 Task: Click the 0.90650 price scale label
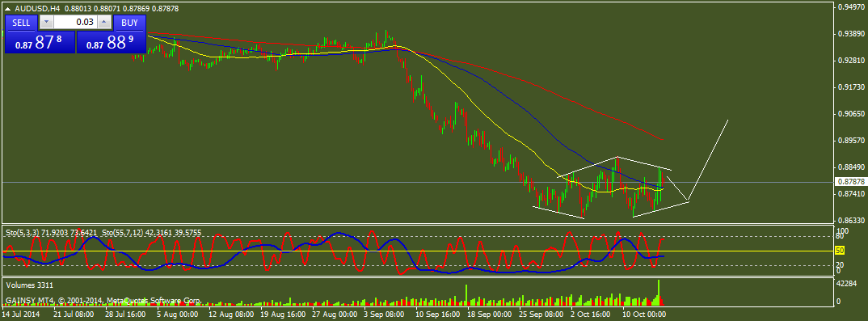[852, 113]
